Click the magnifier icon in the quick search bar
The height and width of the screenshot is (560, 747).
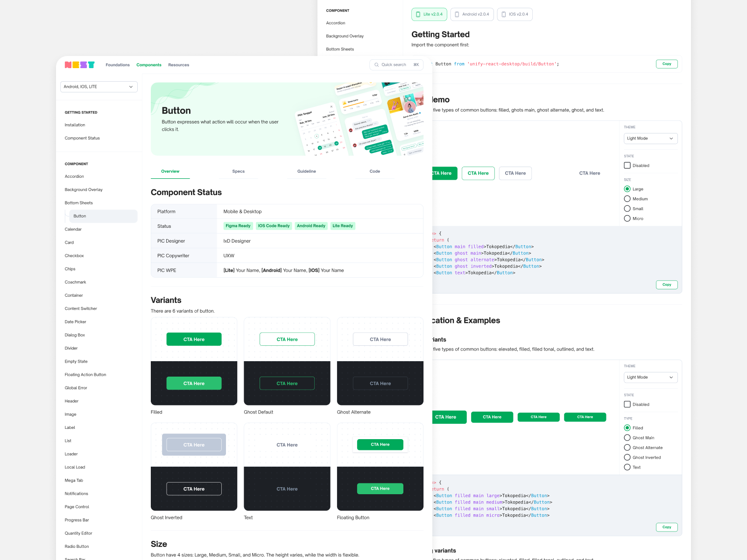(x=377, y=64)
